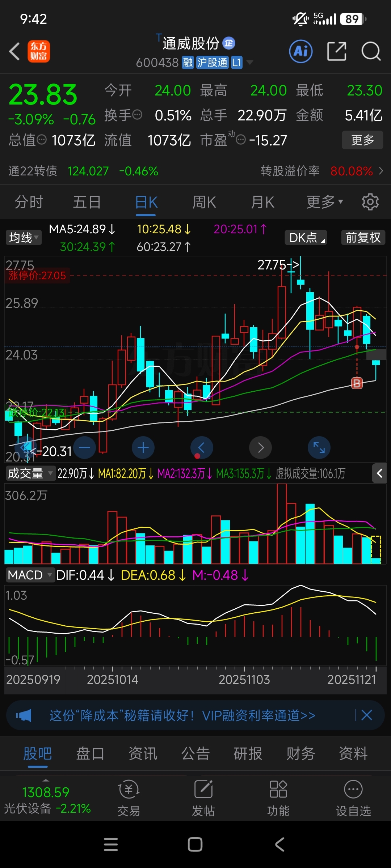Tap 设自选 add to watchlist
The image size is (391, 868).
point(353,799)
